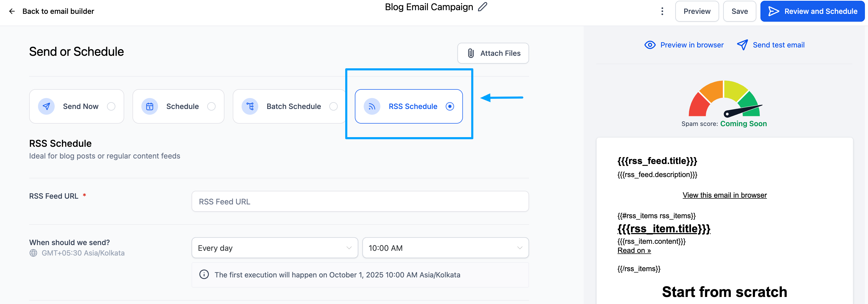Click the paperclip Attach Files icon

point(471,53)
